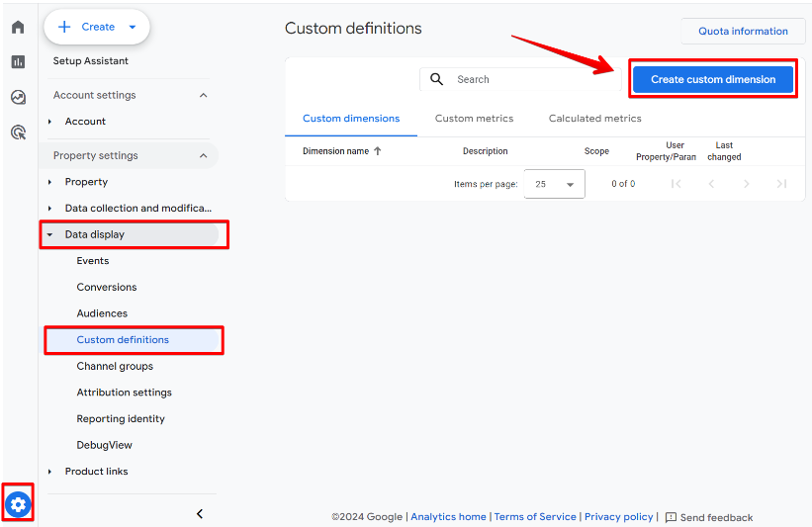Open the Explore icon in left rail

tap(18, 97)
